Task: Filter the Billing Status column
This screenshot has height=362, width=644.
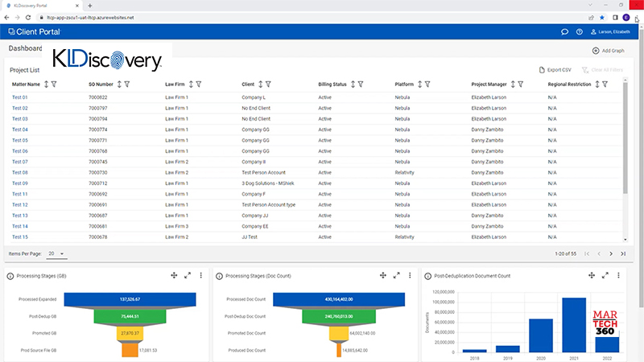Action: coord(360,84)
